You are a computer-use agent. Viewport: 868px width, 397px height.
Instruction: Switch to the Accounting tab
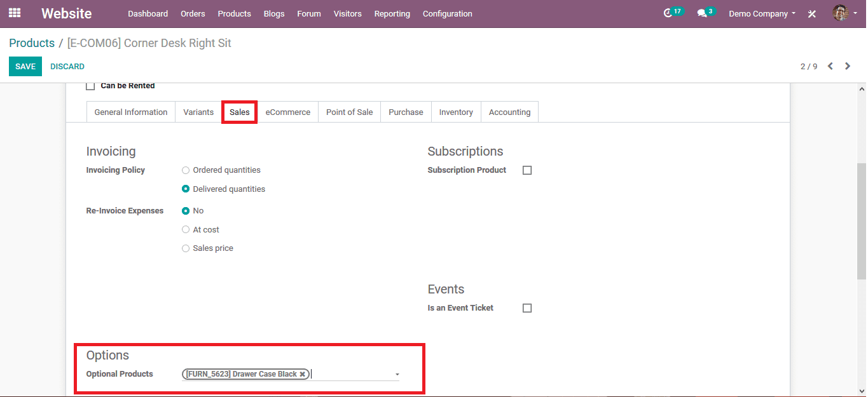click(x=509, y=112)
